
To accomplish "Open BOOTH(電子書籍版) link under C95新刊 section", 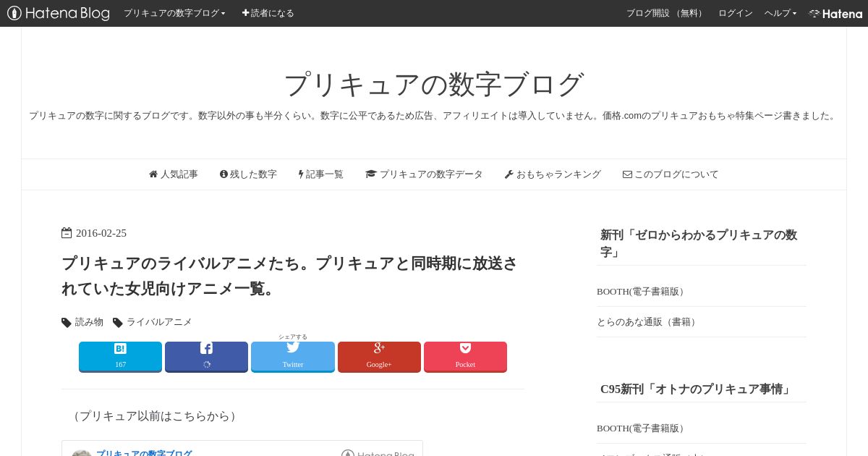I will [642, 428].
